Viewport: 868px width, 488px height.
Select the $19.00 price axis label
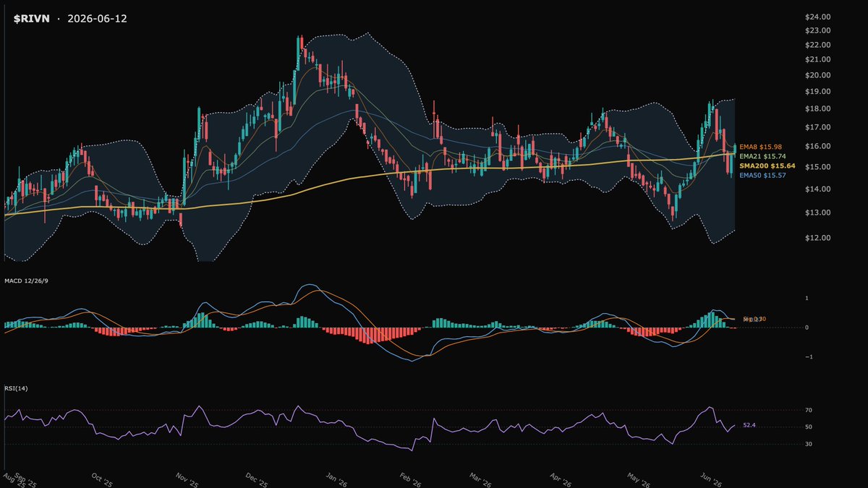819,92
